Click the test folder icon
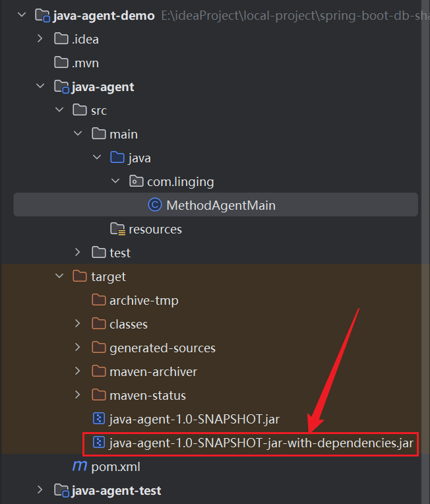The height and width of the screenshot is (504, 430). [99, 253]
